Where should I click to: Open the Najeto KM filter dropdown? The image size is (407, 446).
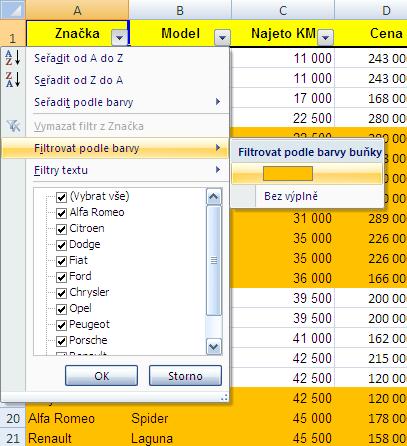point(325,37)
